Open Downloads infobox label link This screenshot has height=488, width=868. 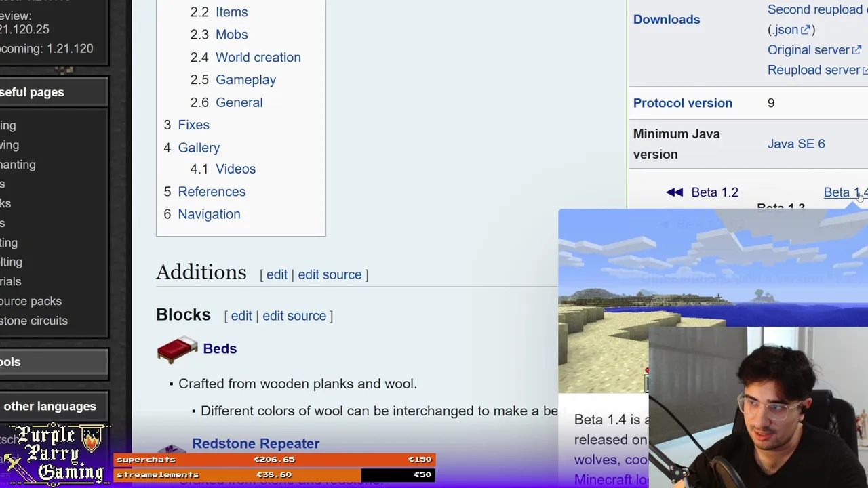667,20
